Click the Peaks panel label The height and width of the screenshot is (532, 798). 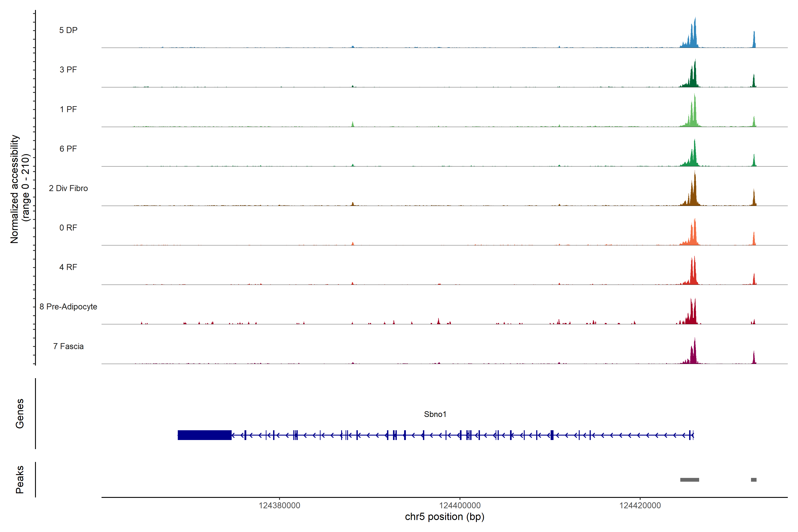click(x=20, y=479)
